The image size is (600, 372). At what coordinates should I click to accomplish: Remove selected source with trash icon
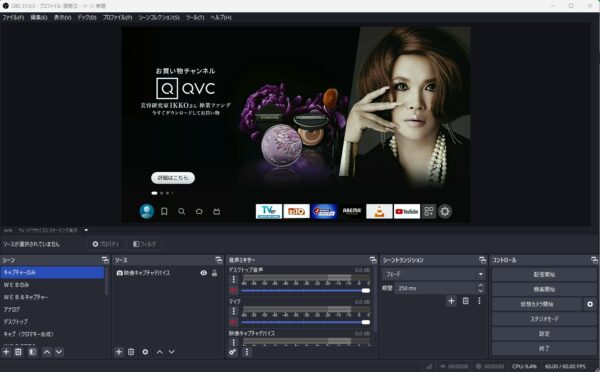pyautogui.click(x=131, y=352)
